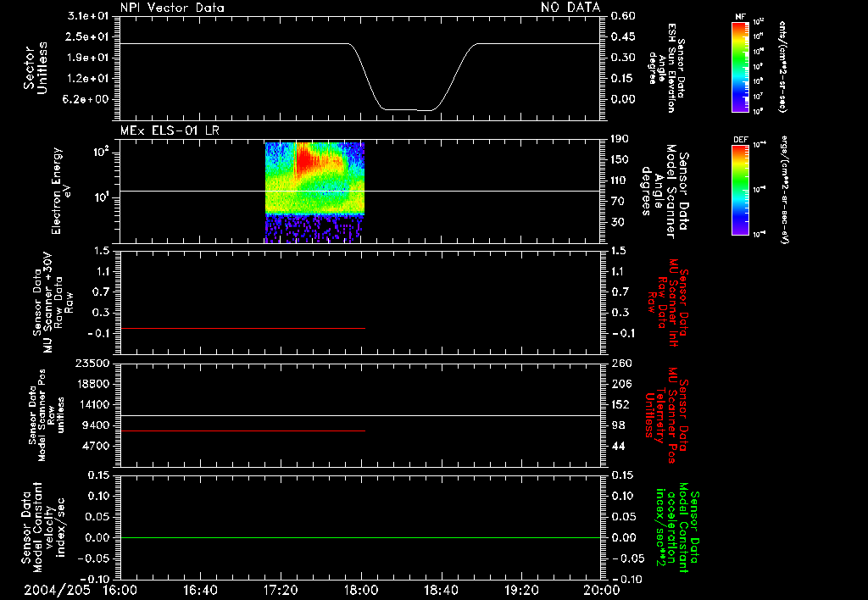Screen dimensions: 868x600
Task: Click the red line in the Scanner Pos panel
Action: 242,431
